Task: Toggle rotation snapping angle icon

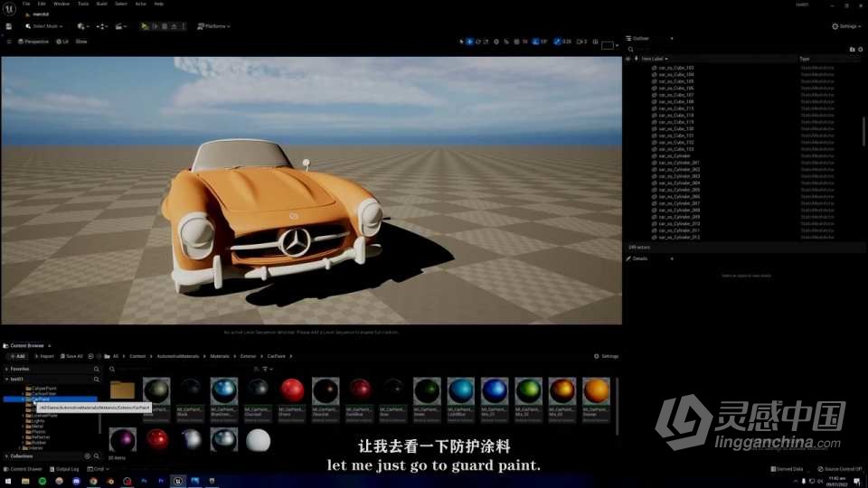Action: (x=535, y=42)
